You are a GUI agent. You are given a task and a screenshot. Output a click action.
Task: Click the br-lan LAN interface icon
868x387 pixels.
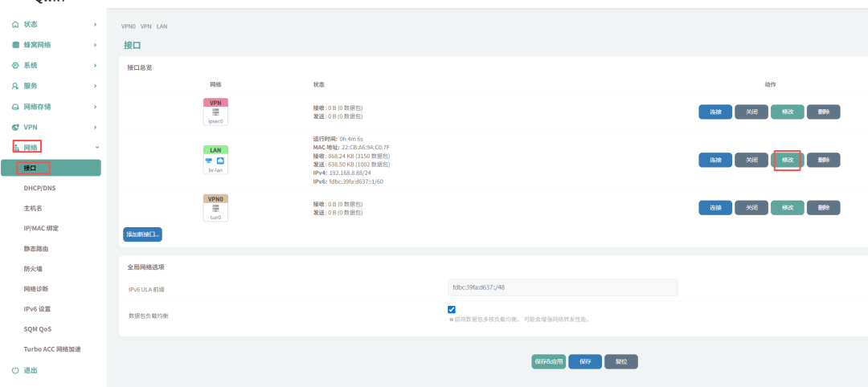tap(215, 160)
